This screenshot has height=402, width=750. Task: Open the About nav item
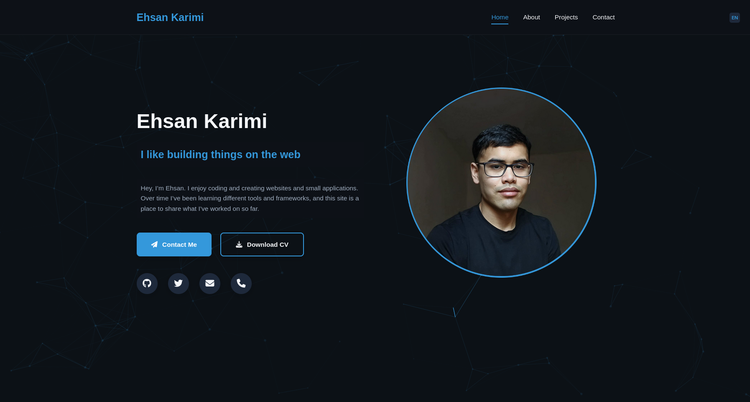coord(531,17)
